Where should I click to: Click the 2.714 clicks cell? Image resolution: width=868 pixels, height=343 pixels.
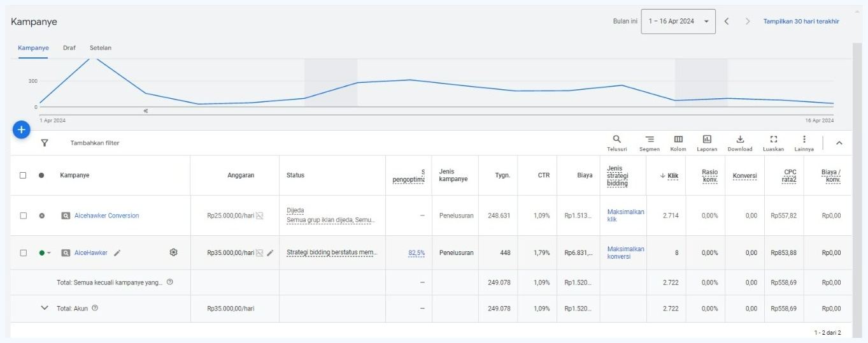[671, 215]
